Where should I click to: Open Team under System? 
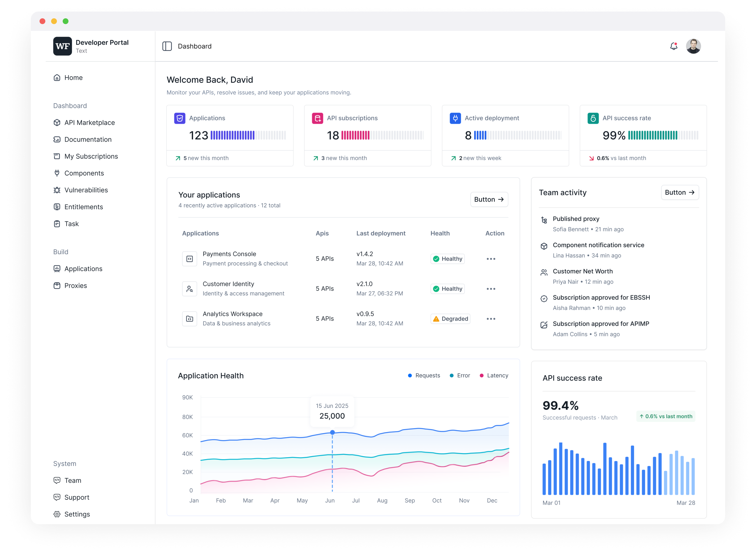67,480
